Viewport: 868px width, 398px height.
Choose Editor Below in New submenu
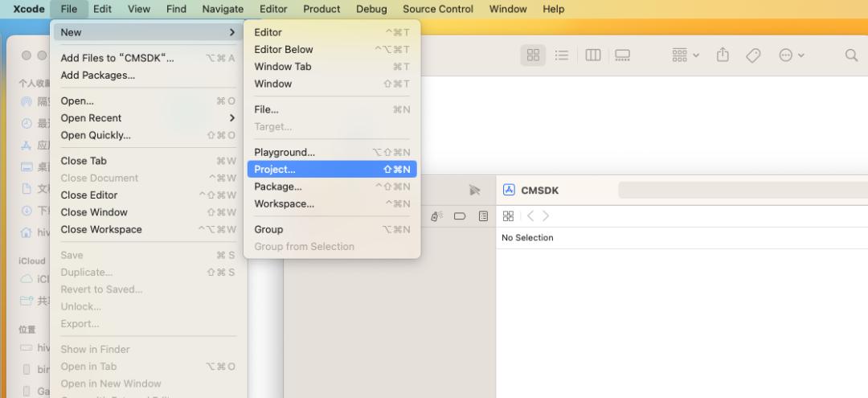coord(332,49)
